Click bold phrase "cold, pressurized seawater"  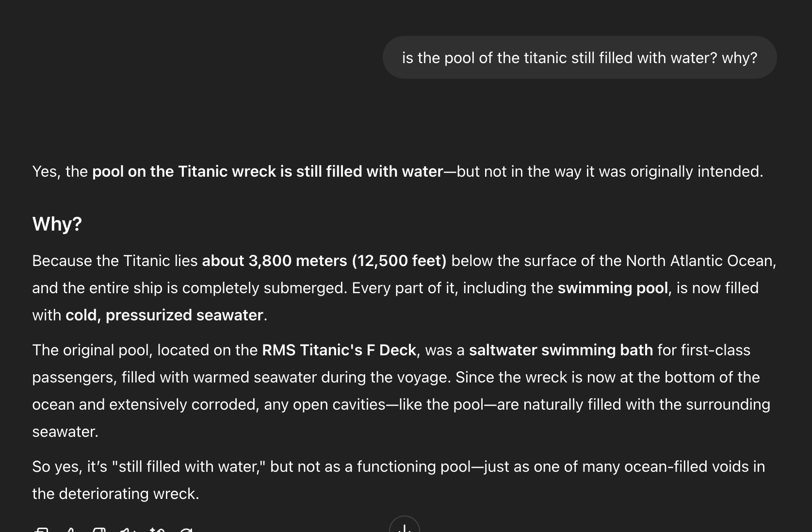coord(164,315)
